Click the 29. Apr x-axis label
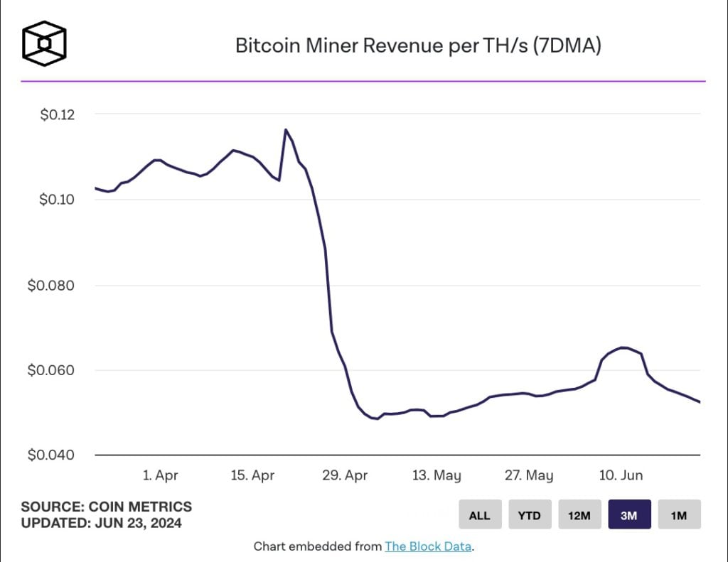Image resolution: width=728 pixels, height=562 pixels. tap(345, 475)
